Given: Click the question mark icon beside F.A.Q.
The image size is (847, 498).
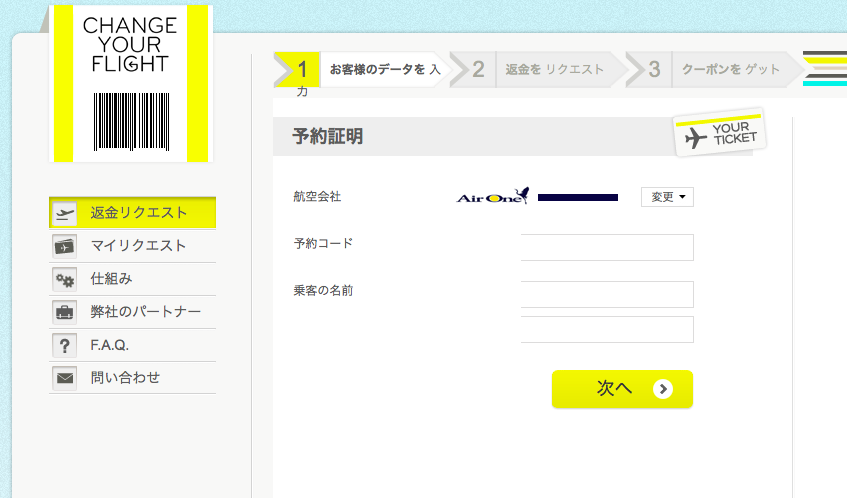Looking at the screenshot, I should point(64,345).
